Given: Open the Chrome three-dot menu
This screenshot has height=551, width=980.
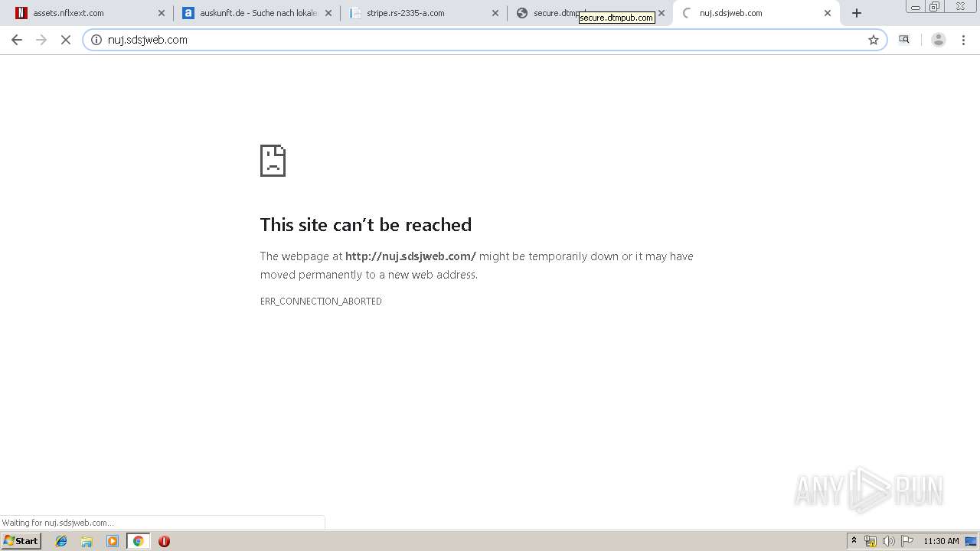Looking at the screenshot, I should point(963,40).
